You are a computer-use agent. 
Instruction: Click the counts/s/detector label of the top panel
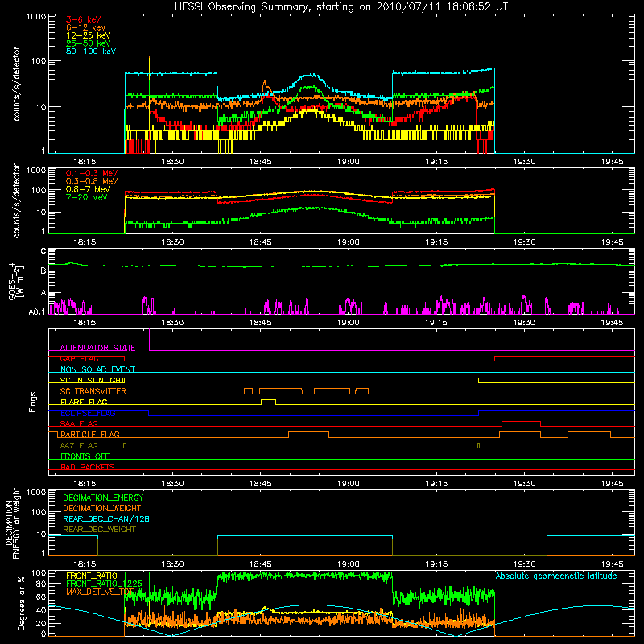[16, 84]
